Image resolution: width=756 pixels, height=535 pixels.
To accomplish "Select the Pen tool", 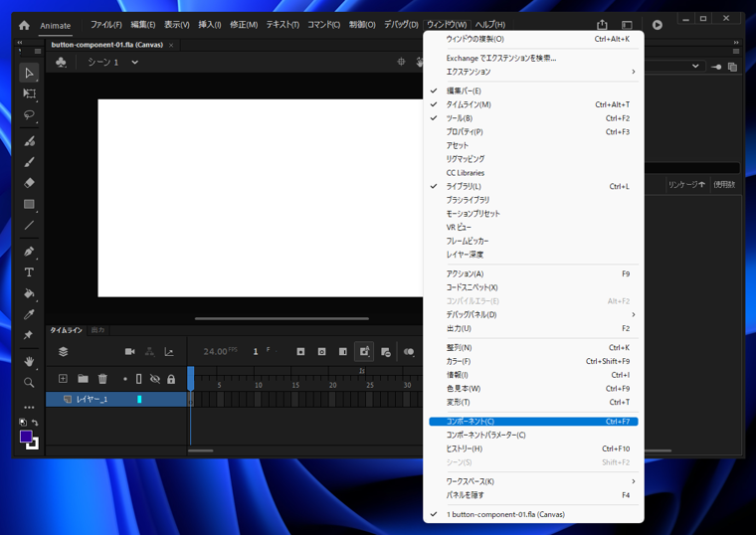I will coord(29,252).
